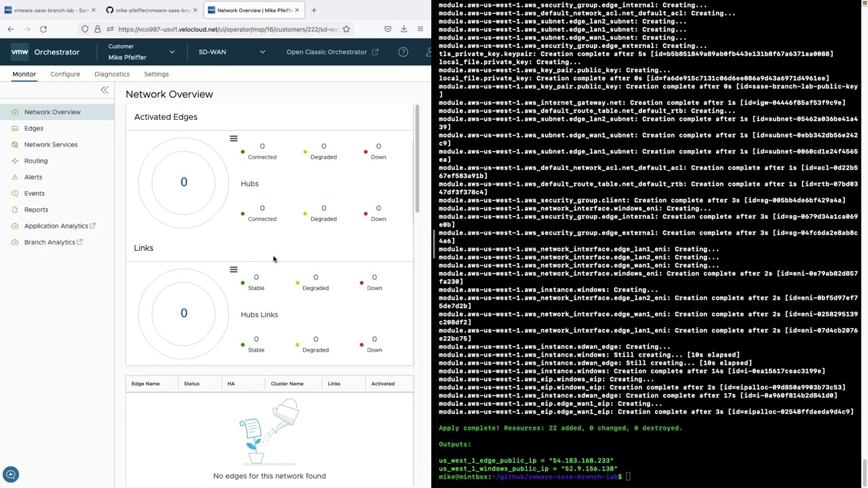Open Classic Orchestrator link
This screenshot has width=868, height=488.
[332, 52]
